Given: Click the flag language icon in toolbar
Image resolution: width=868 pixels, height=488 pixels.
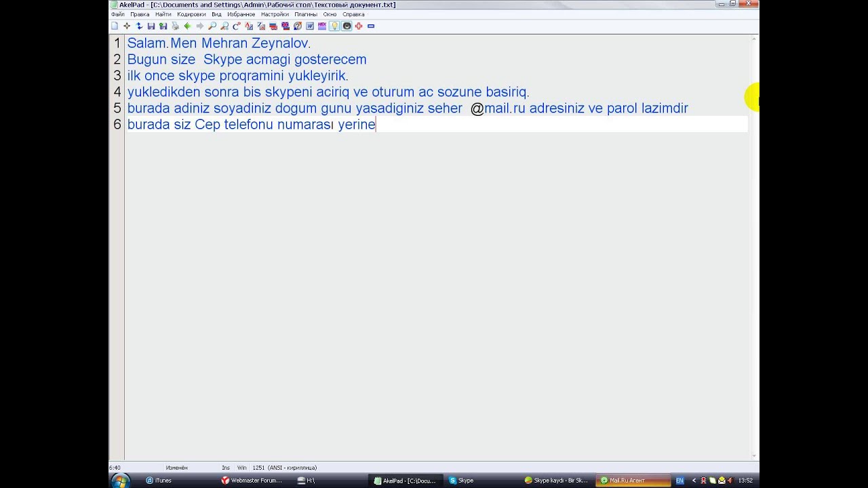Looking at the screenshot, I should pos(285,26).
